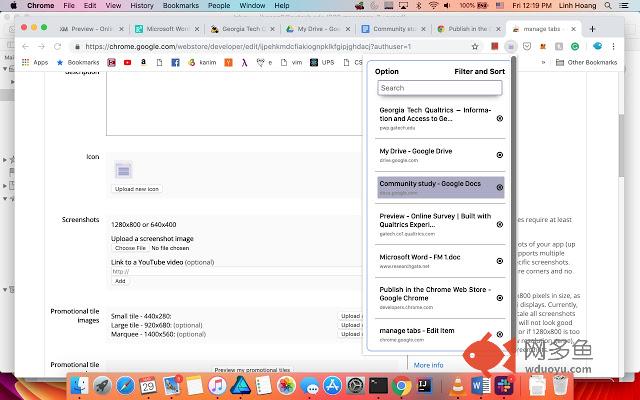The width and height of the screenshot is (640, 400).
Task: Reload the current page
Action: point(58,47)
